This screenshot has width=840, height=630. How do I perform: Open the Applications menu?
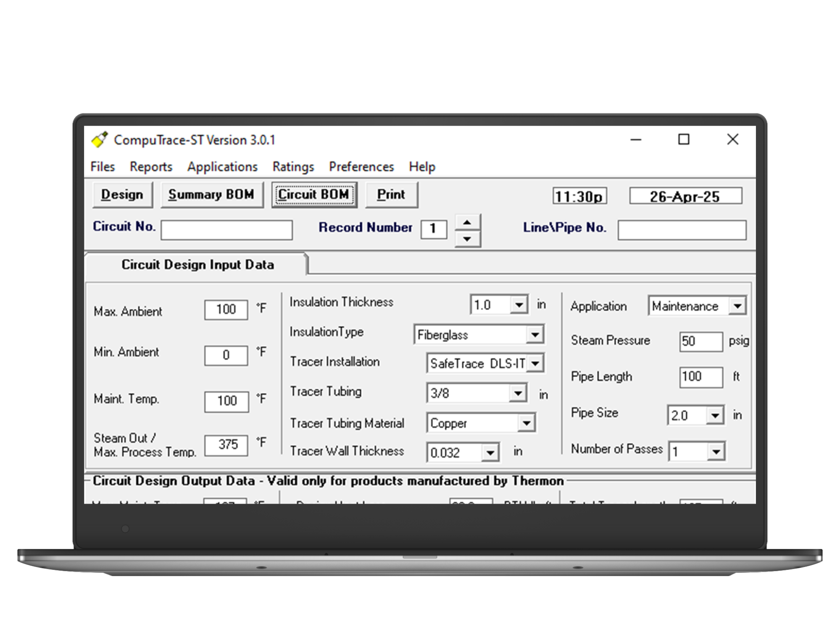(x=222, y=167)
